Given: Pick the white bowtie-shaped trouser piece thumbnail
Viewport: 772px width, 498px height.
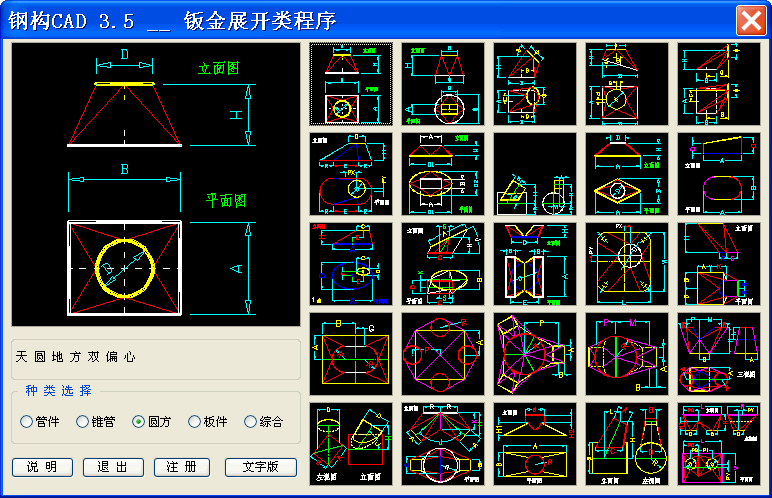Looking at the screenshot, I should [x=535, y=264].
